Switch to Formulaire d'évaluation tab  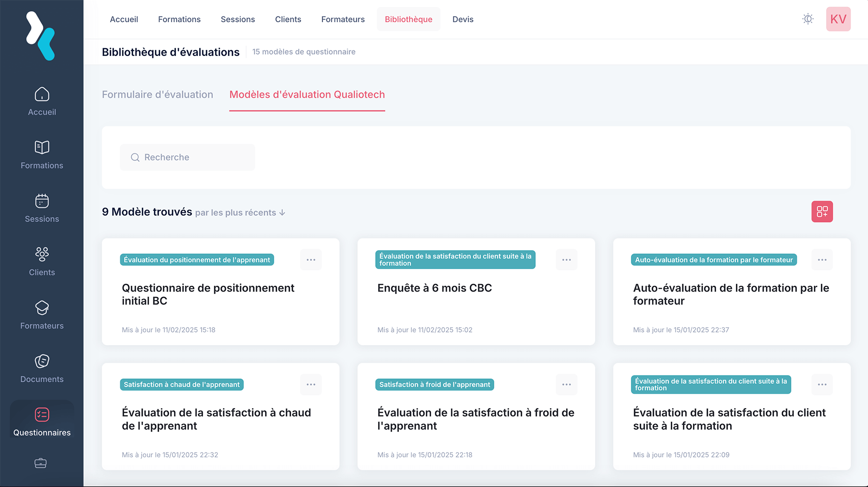(x=157, y=95)
